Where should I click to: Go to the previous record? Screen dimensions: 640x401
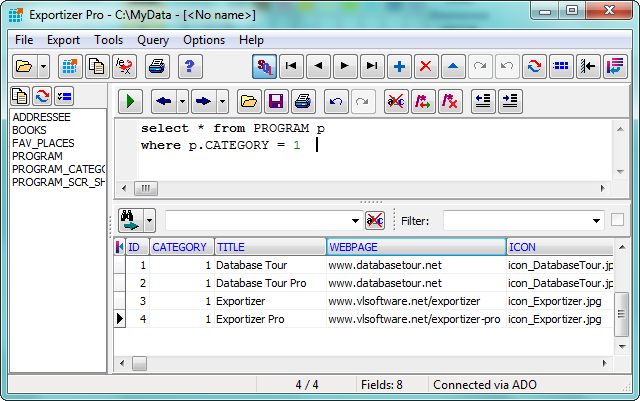click(318, 66)
